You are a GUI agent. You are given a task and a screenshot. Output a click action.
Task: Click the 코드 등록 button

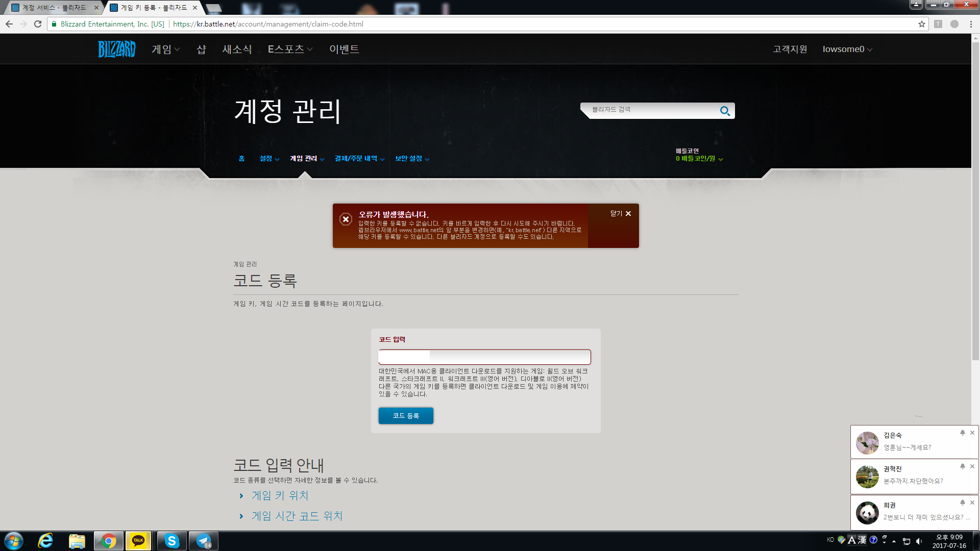coord(406,416)
